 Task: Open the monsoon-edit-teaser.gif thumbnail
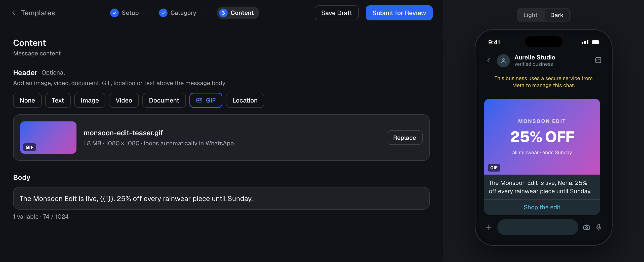tap(48, 138)
